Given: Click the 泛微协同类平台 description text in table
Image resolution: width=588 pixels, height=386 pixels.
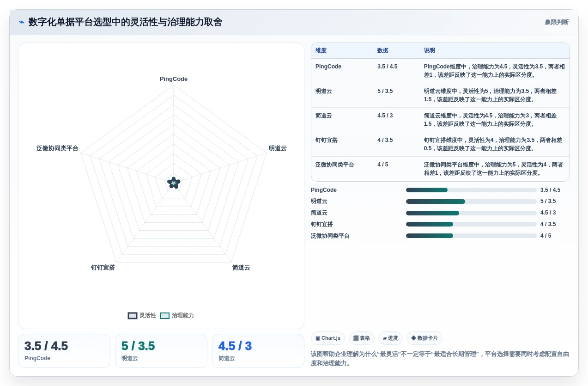Looking at the screenshot, I should 494,169.
